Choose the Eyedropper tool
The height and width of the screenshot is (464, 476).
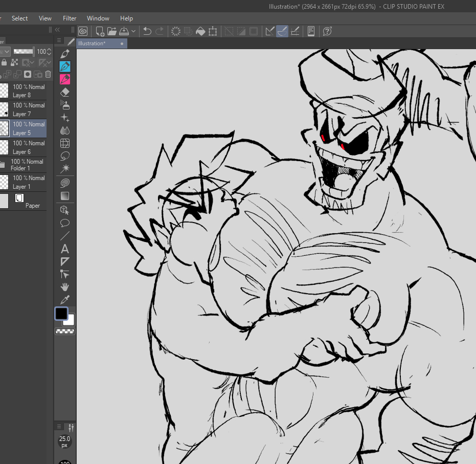tap(65, 300)
